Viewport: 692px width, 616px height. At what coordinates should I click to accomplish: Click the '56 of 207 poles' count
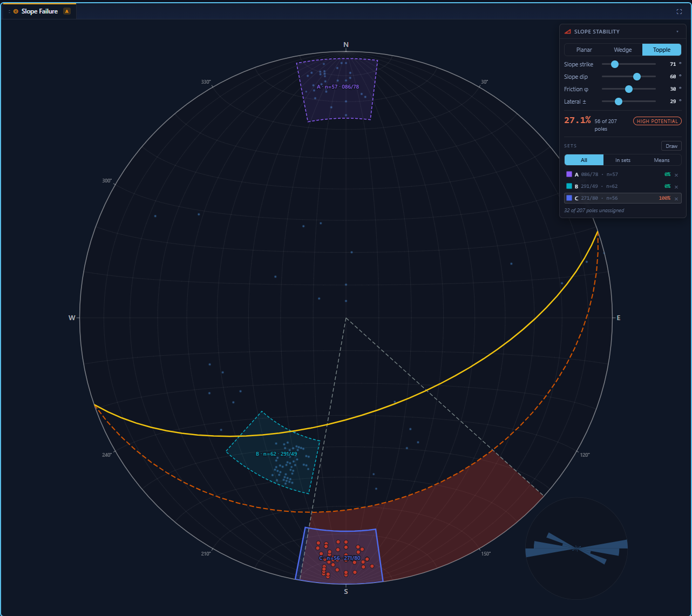click(606, 125)
